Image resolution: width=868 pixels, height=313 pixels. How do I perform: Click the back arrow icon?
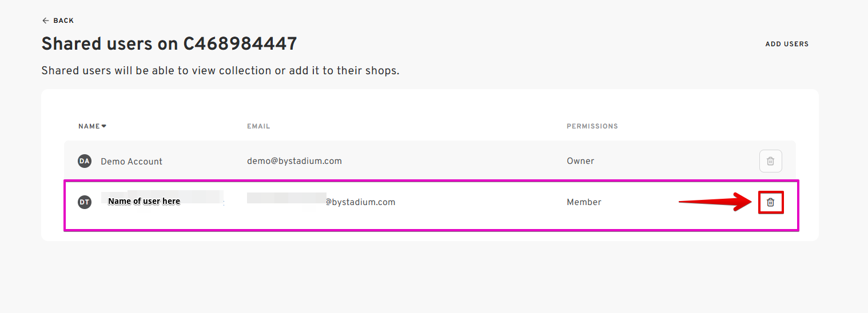(45, 21)
